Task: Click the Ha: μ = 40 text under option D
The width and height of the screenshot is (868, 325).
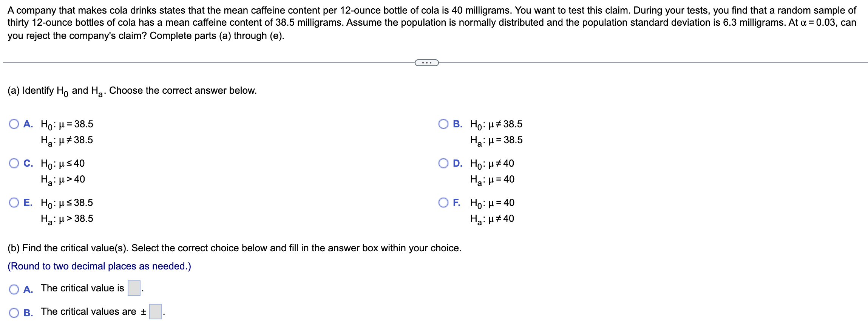Action: click(x=492, y=180)
